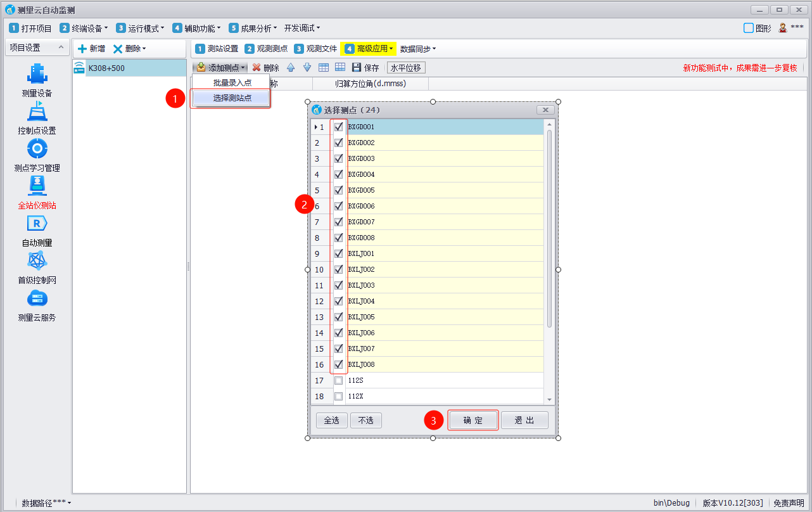This screenshot has height=512, width=812.
Task: Open 首级控制网 sidebar icon
Action: (37, 261)
